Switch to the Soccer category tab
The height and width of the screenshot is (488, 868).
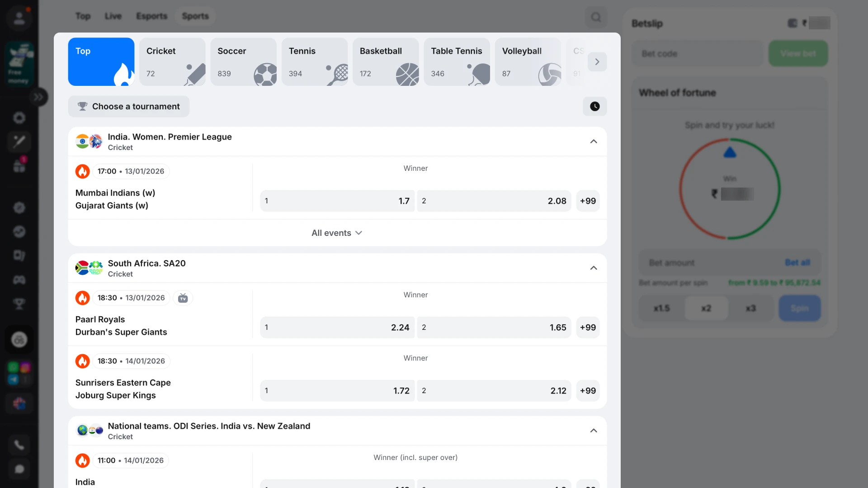(243, 61)
